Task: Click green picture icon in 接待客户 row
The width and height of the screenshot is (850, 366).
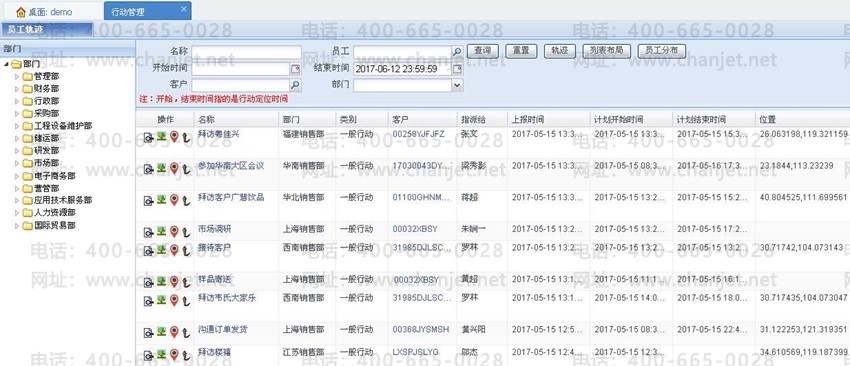Action: point(161,250)
